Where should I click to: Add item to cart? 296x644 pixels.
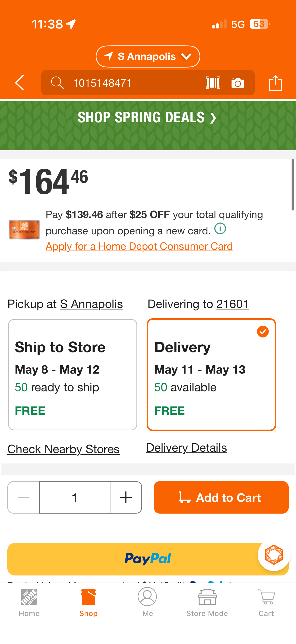tap(221, 497)
